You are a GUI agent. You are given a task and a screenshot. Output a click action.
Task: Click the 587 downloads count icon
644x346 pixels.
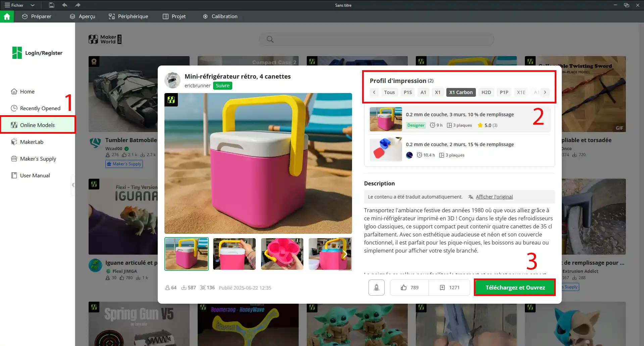[x=184, y=288]
